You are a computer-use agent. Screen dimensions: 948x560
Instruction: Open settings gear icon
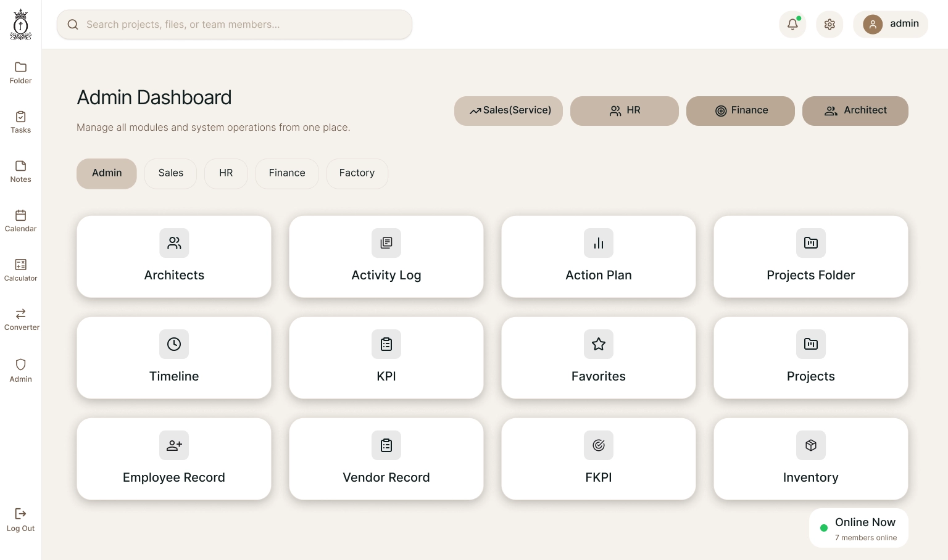pyautogui.click(x=829, y=24)
